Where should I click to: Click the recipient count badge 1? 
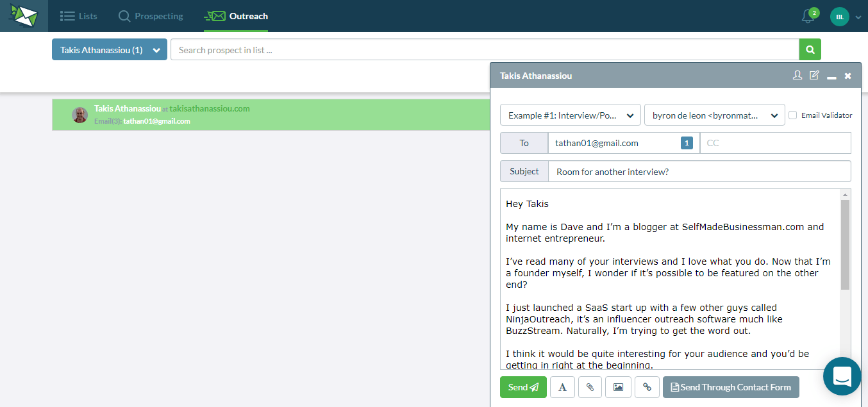687,144
